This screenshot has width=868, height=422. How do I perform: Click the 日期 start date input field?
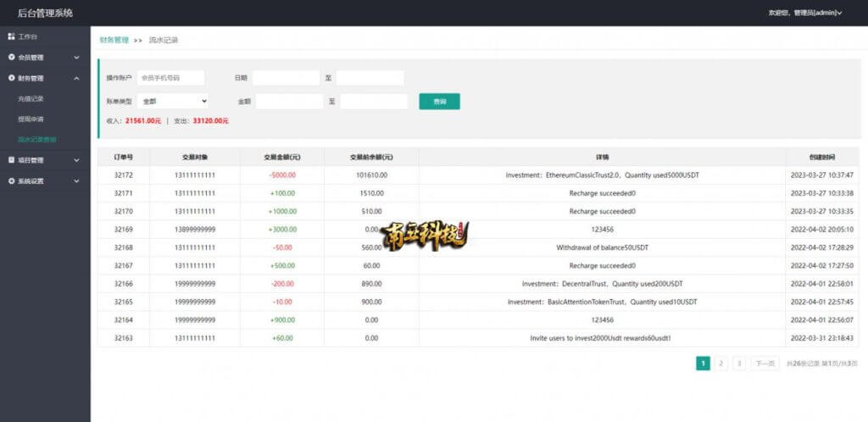click(287, 78)
